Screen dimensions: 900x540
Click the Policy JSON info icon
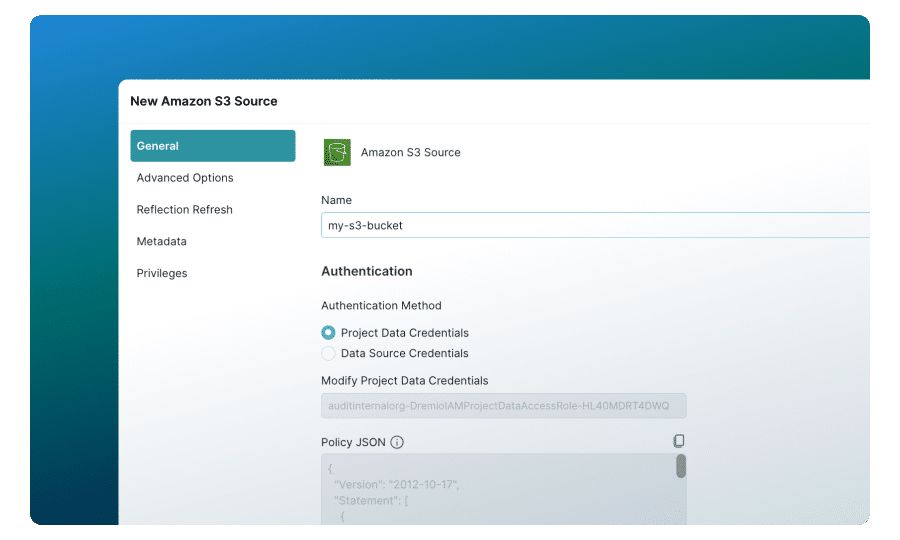(397, 442)
